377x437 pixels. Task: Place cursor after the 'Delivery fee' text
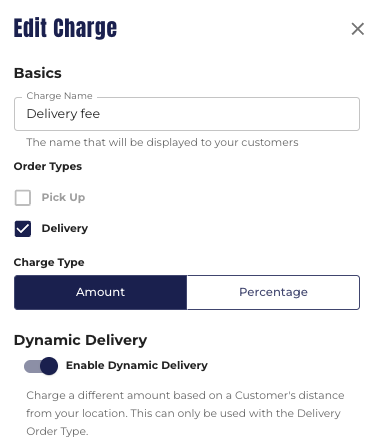[101, 114]
